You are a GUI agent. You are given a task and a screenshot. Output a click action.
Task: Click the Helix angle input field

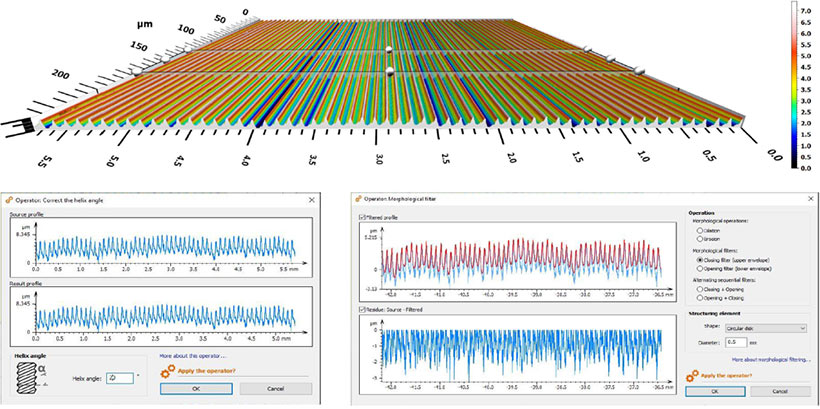pos(118,378)
